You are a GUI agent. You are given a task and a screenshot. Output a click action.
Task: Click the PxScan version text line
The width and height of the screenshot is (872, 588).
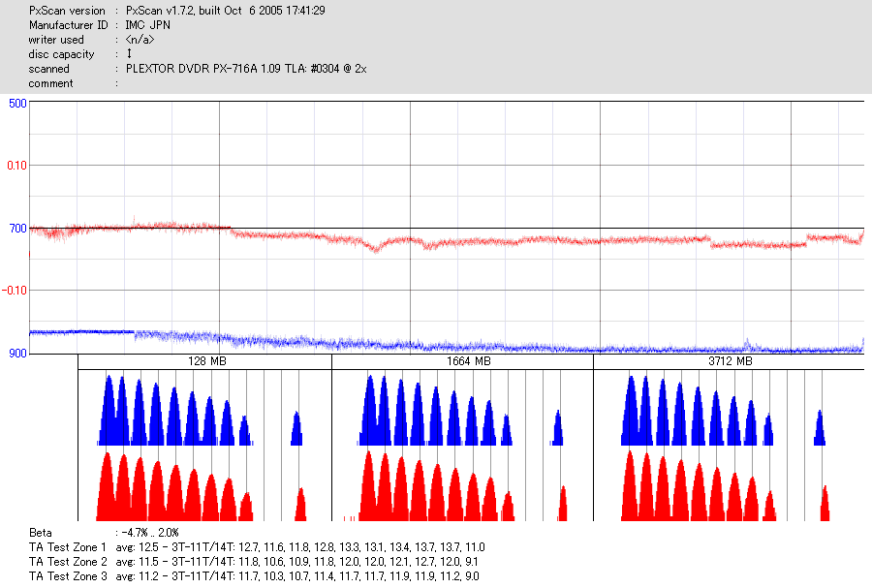coord(177,11)
